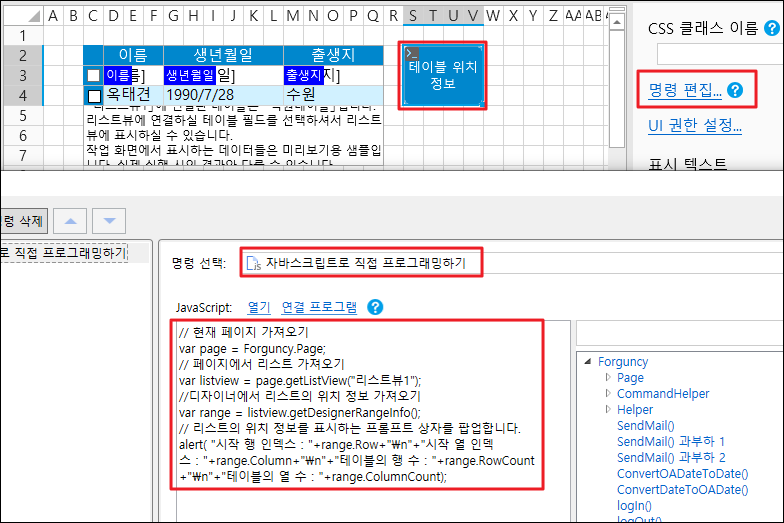The image size is (784, 523).
Task: Select SendMail() in the function tree
Action: coord(645,426)
